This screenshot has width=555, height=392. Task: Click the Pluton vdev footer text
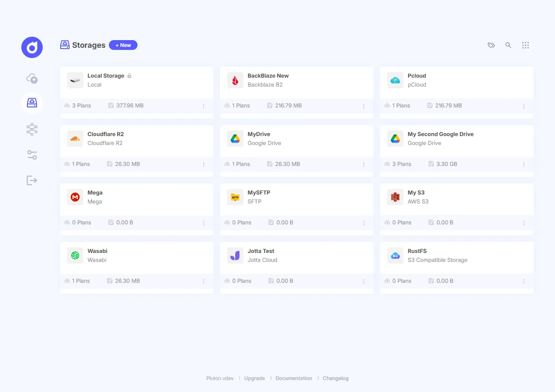coord(220,378)
